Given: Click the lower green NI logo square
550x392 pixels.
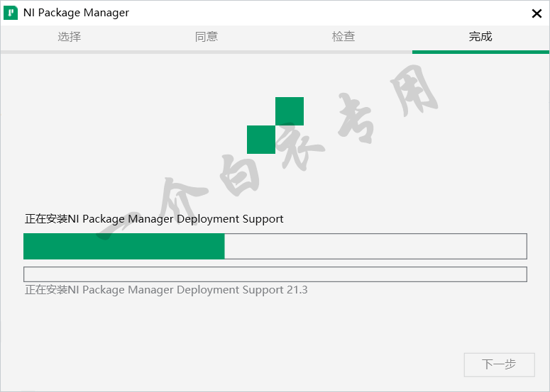Looking at the screenshot, I should pyautogui.click(x=261, y=140).
